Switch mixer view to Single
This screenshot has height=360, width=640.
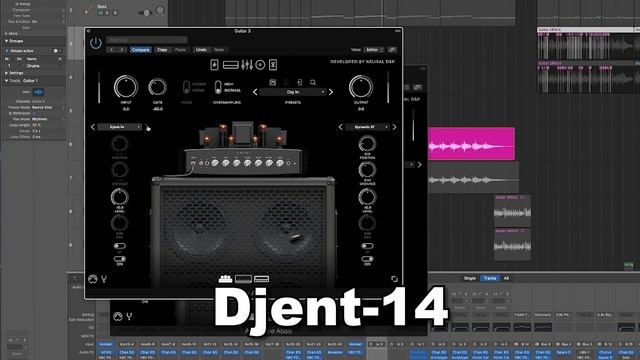(470, 278)
